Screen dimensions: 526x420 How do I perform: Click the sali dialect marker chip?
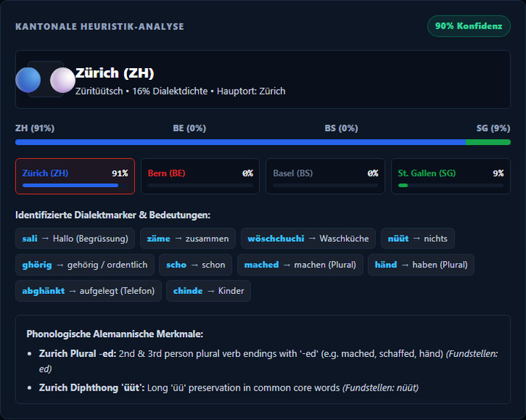click(75, 239)
